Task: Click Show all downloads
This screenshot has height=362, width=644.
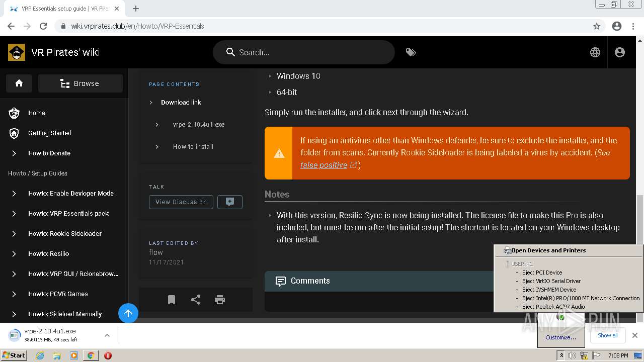Action: pos(607,335)
